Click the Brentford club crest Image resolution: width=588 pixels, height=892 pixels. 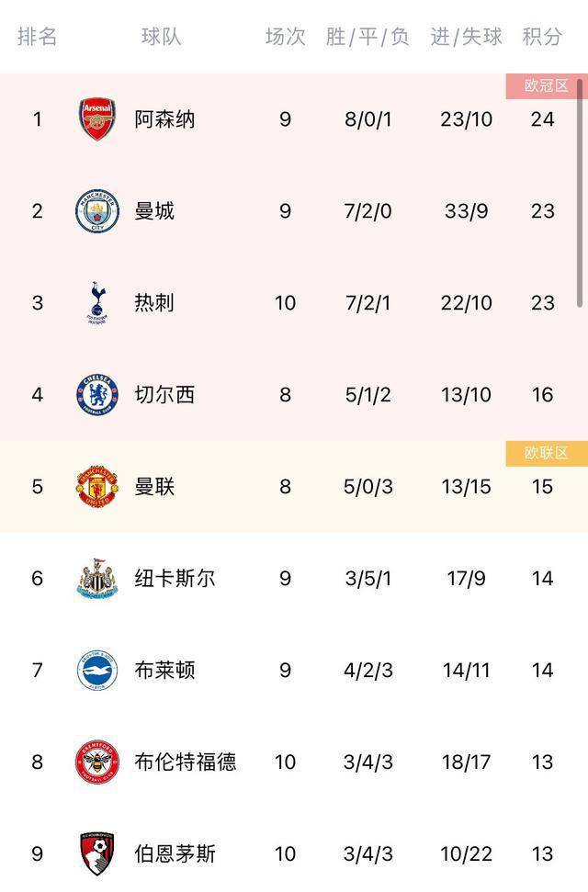[97, 762]
